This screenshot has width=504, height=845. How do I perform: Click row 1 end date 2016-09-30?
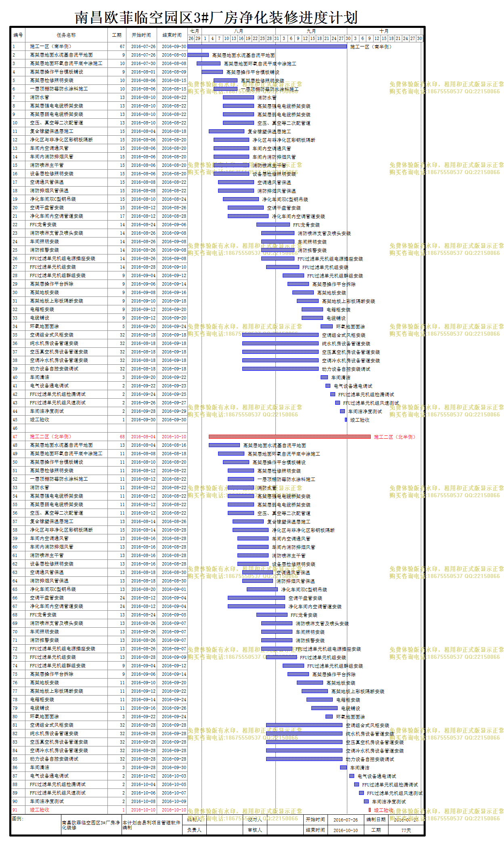click(x=174, y=46)
